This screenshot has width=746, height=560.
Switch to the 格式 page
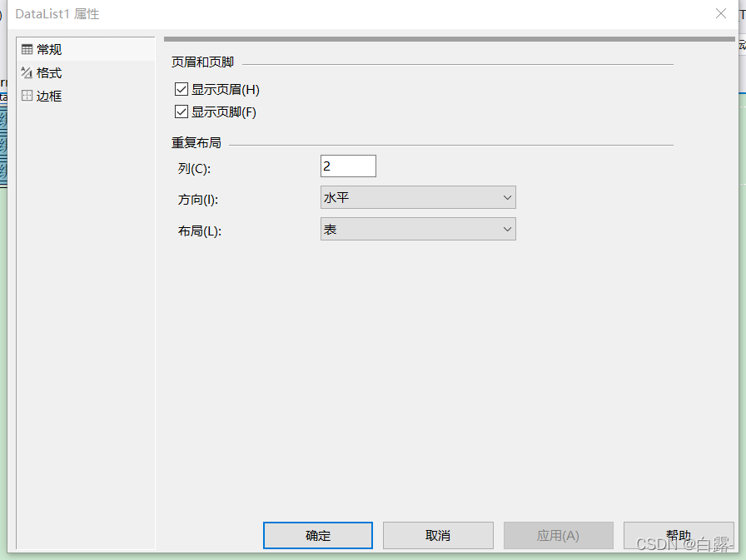(x=86, y=72)
